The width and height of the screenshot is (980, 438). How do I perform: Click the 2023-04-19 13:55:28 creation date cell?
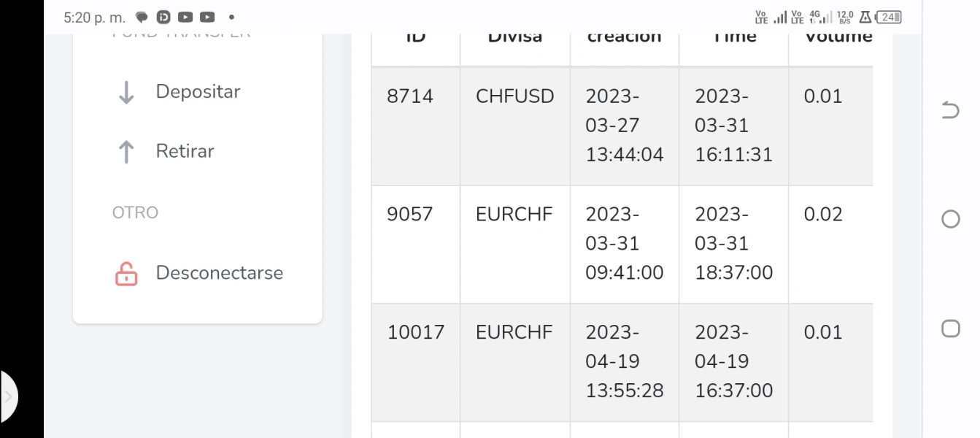(624, 361)
